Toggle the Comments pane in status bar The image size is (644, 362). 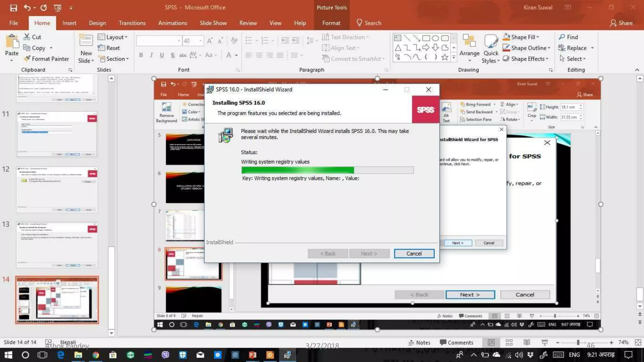[x=456, y=343]
